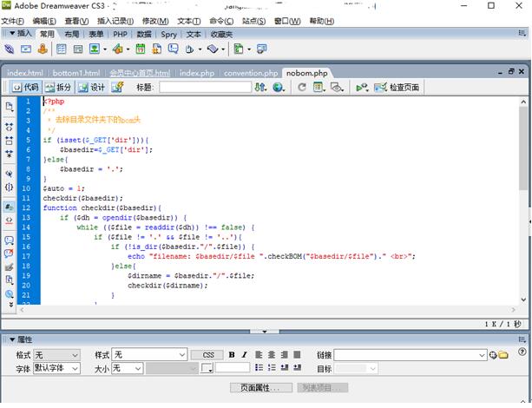The height and width of the screenshot is (408, 532).
Task: Open the 修改(M) menu
Action: 155,20
